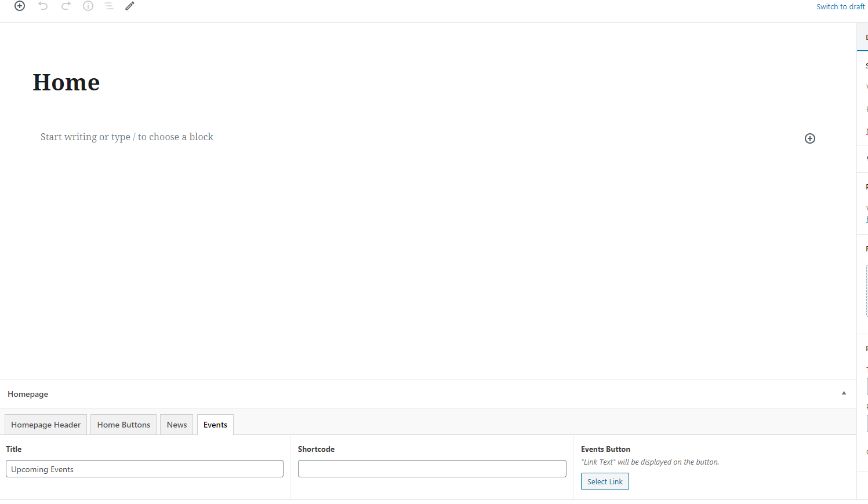Click the Homepage panel heading

tap(28, 394)
